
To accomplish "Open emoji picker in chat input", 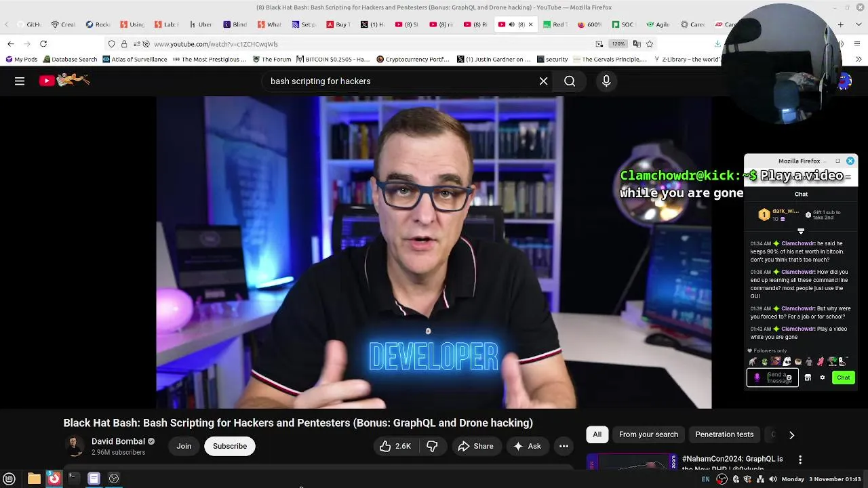I will pos(789,378).
